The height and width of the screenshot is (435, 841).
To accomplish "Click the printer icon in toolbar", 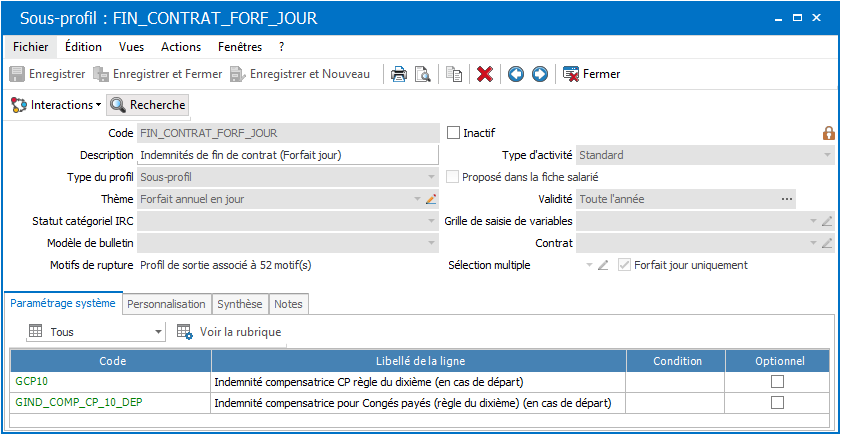I will pos(398,74).
